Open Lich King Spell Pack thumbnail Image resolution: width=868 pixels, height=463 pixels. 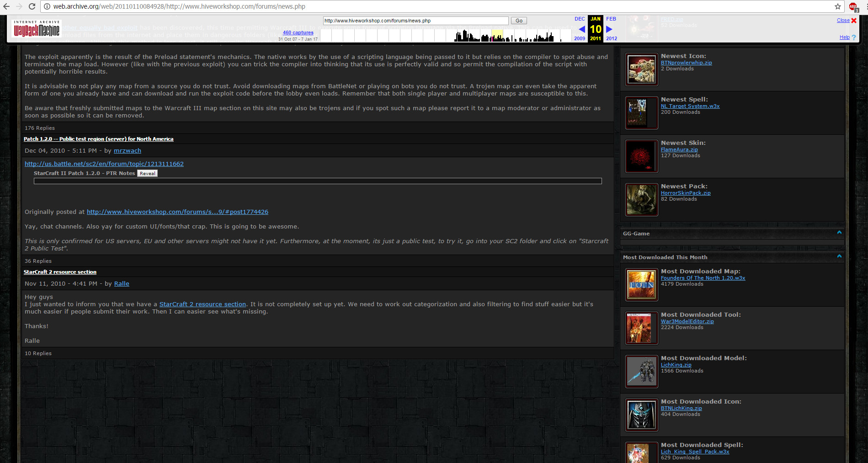(642, 452)
